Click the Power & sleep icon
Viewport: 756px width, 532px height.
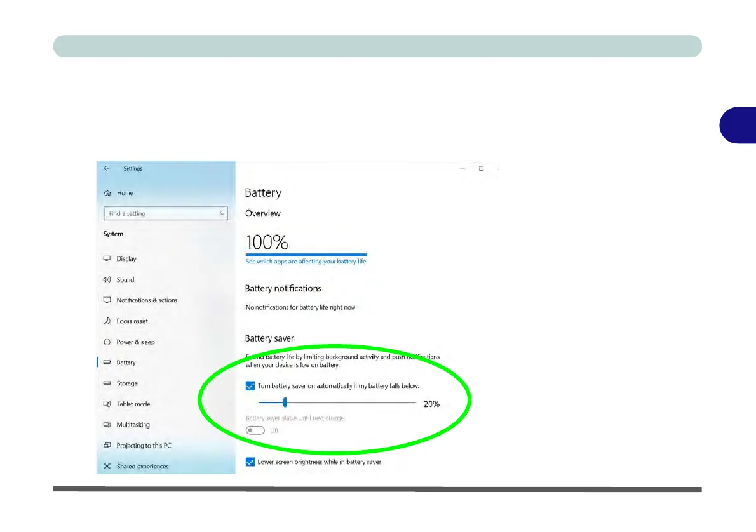pos(107,342)
